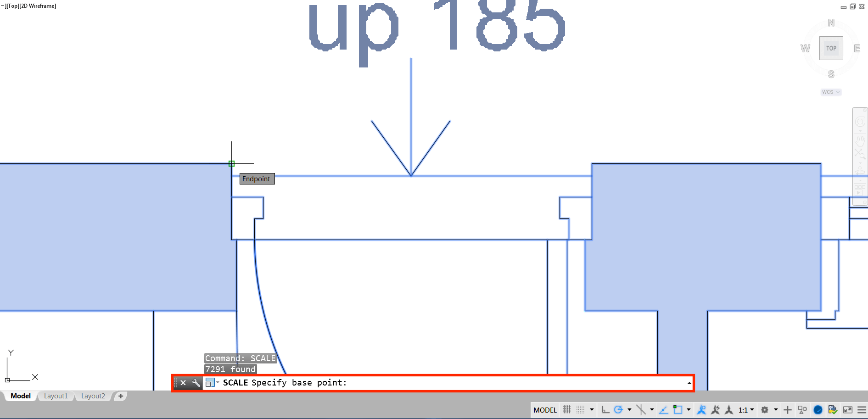Click S compass direction on ViewCube
868x419 pixels.
pos(831,74)
